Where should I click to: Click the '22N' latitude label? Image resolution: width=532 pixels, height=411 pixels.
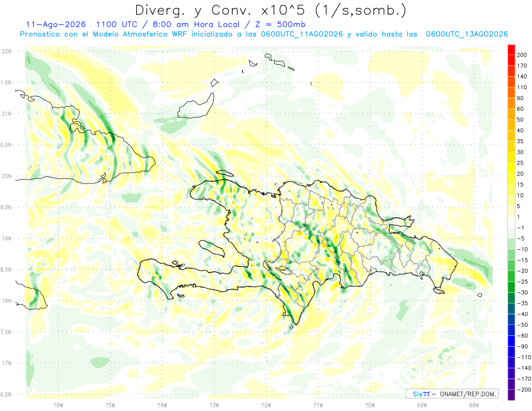coord(7,51)
